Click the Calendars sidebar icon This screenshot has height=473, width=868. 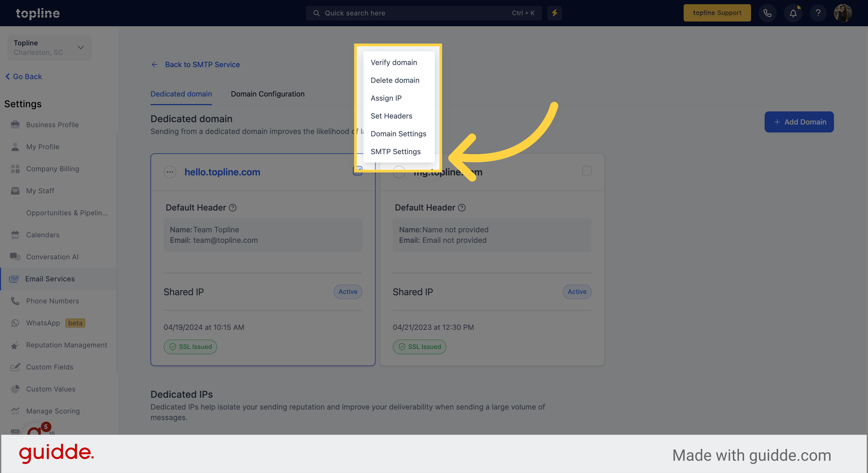[16, 234]
